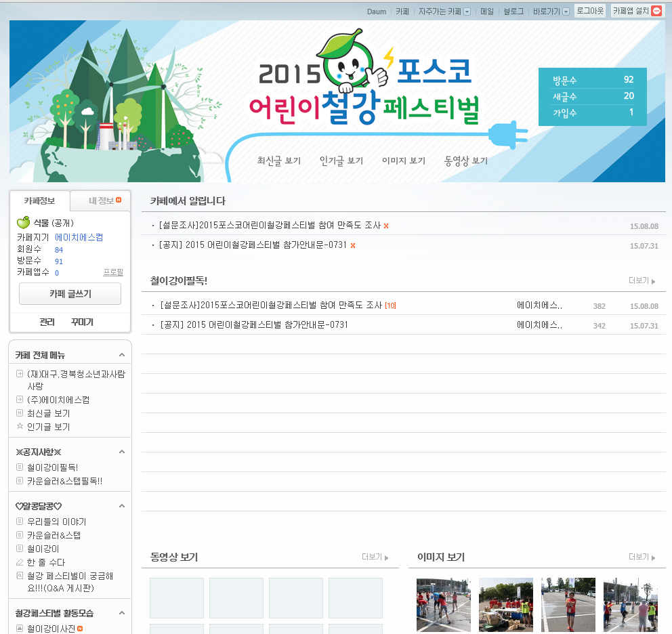Open the 프로필 link
Screen dimensions: 672x634
point(113,272)
